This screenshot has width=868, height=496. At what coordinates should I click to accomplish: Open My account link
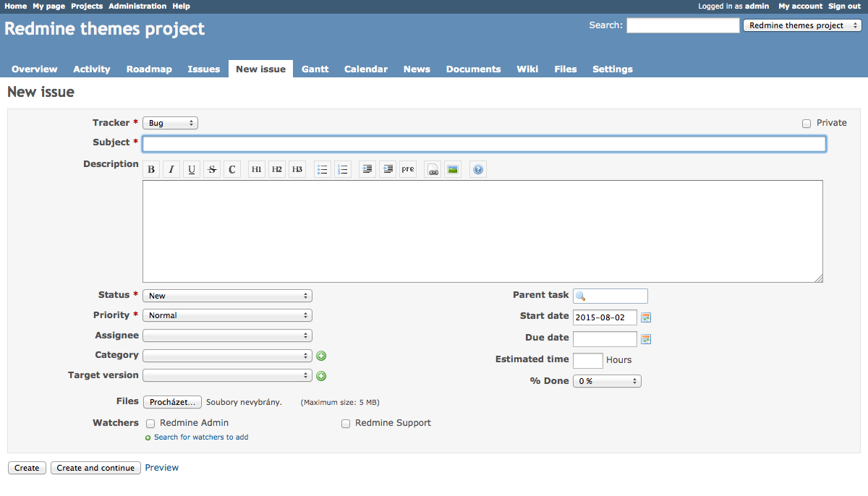tap(801, 6)
